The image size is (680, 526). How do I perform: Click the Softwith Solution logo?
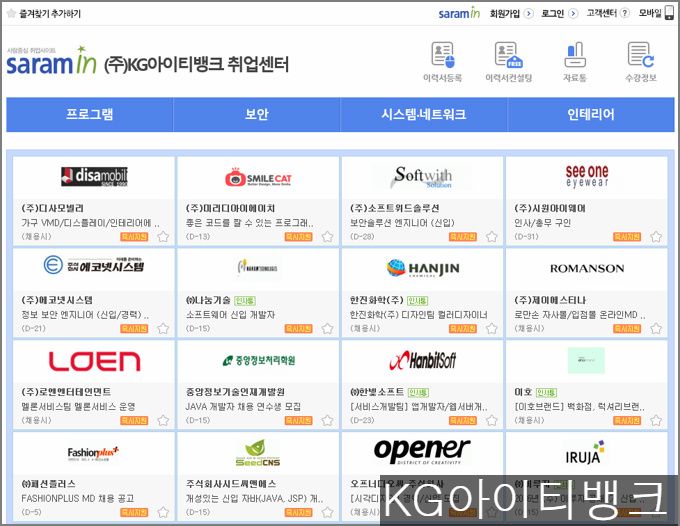422,177
